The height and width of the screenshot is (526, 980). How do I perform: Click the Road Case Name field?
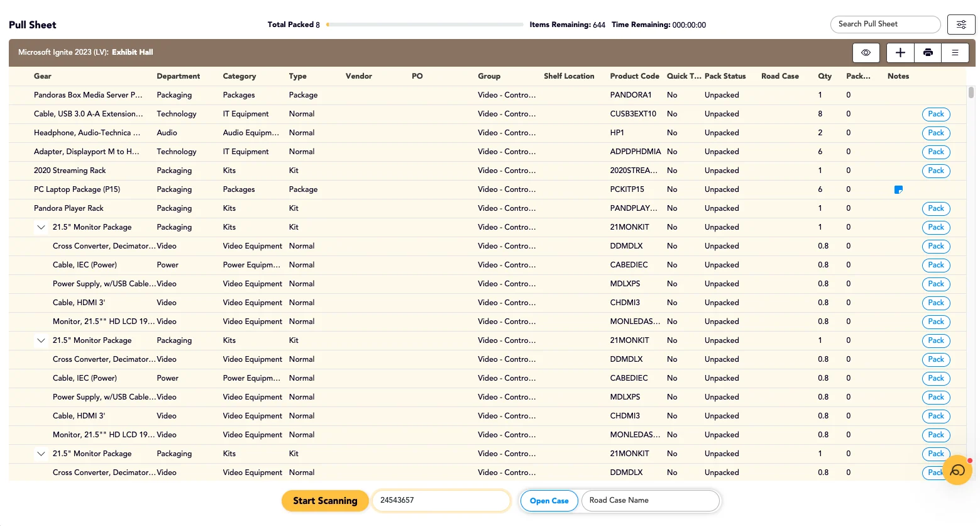pyautogui.click(x=651, y=500)
